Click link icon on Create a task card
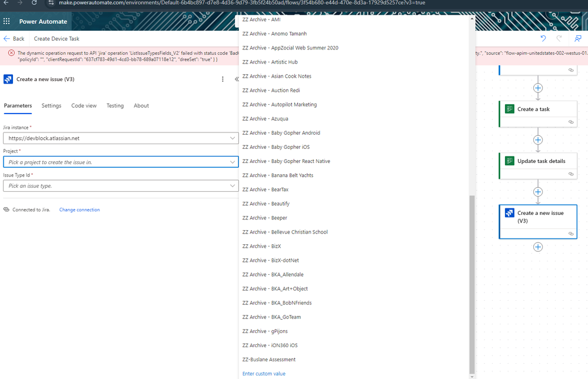Image resolution: width=588 pixels, height=379 pixels. (571, 122)
